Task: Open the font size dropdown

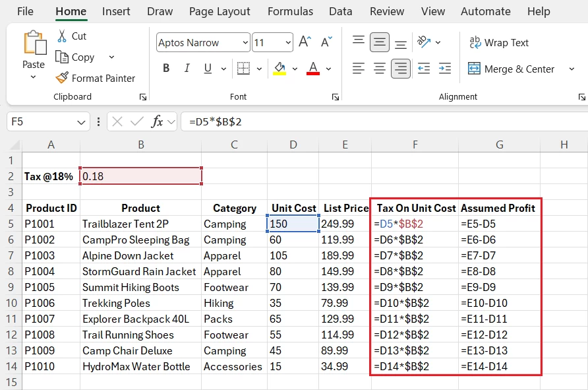Action: click(x=288, y=42)
